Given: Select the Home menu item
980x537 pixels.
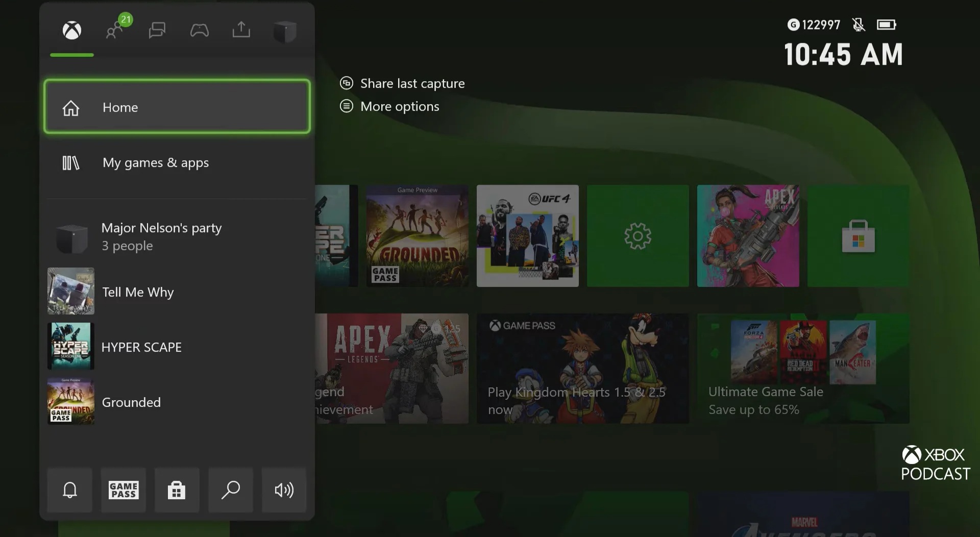Looking at the screenshot, I should click(177, 107).
